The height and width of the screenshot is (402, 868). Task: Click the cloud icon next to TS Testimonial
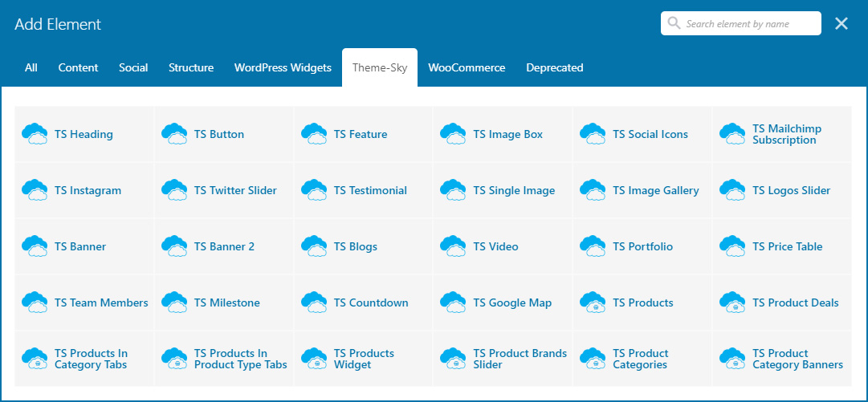tap(314, 190)
